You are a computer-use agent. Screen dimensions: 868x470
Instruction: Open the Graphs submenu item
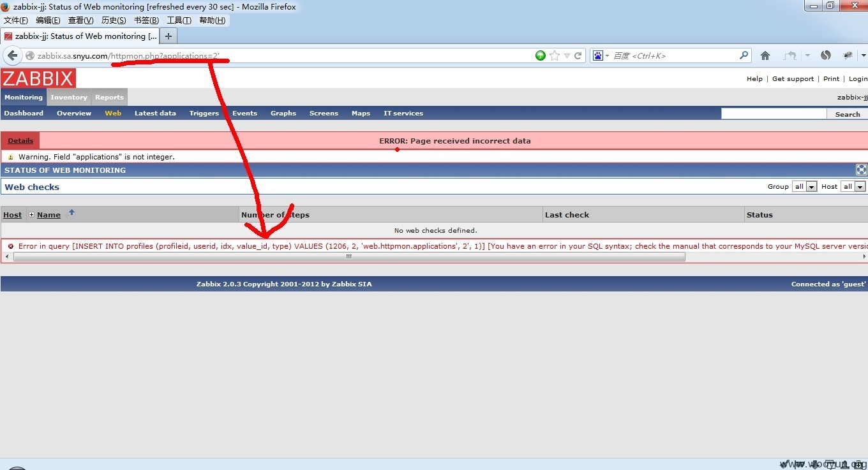[x=283, y=114]
